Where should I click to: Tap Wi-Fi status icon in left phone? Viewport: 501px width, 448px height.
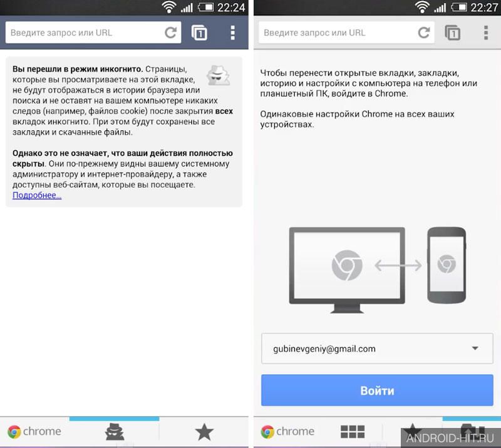click(168, 7)
